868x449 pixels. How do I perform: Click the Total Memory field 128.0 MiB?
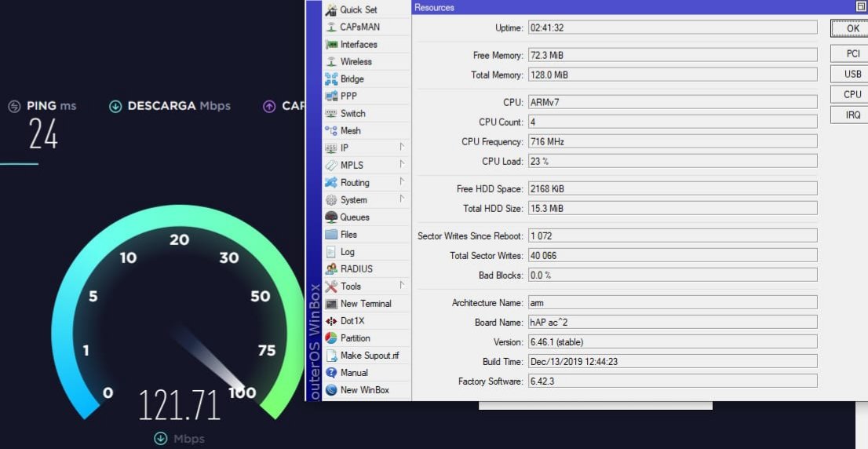point(673,75)
